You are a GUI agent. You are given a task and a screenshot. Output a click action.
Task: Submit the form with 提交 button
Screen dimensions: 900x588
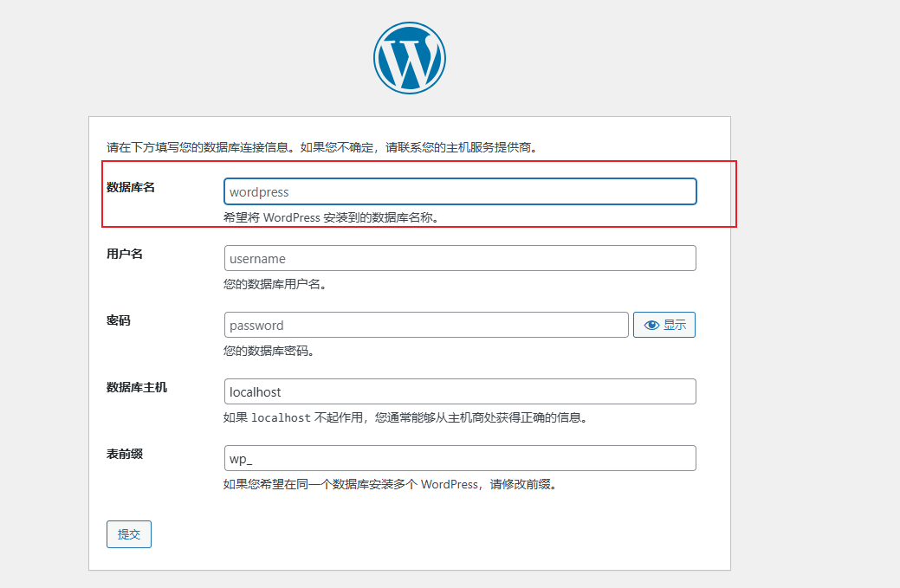(129, 534)
